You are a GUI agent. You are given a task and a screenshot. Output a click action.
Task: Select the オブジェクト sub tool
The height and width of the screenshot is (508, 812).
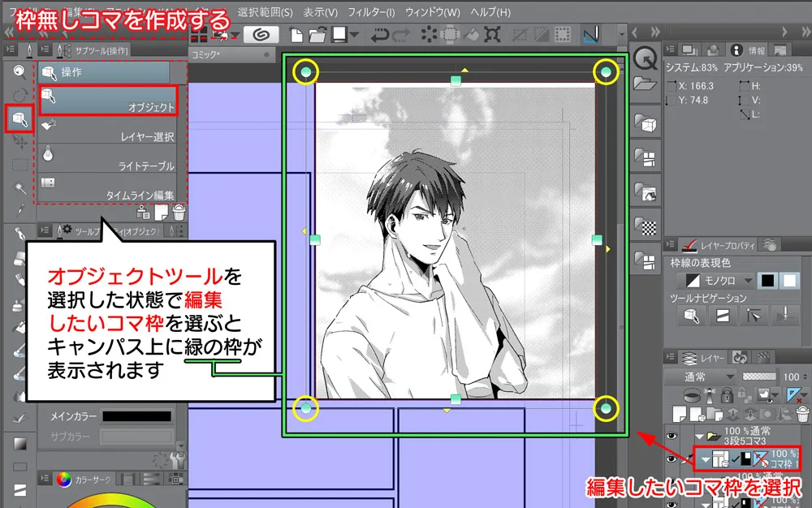click(108, 101)
